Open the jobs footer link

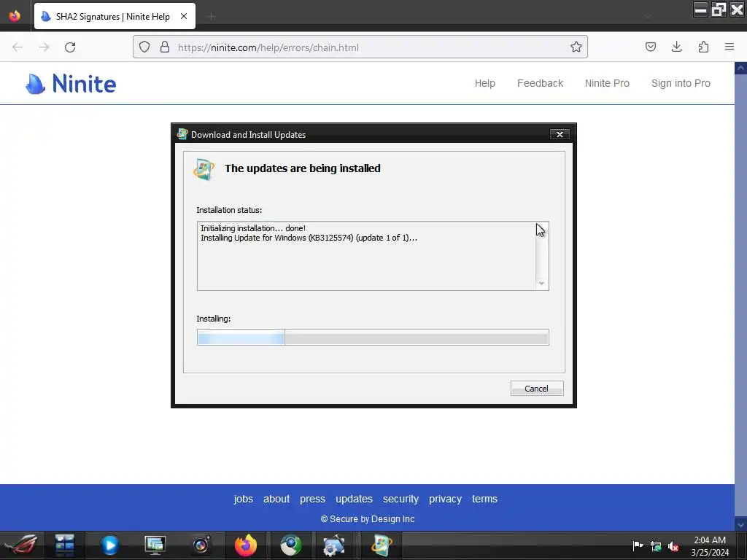point(244,499)
